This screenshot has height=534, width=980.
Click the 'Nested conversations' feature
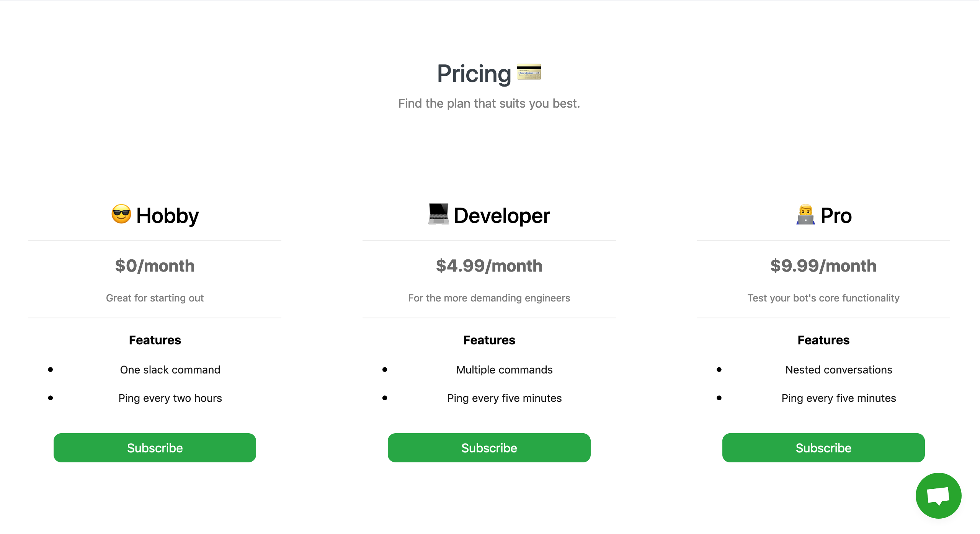tap(838, 370)
